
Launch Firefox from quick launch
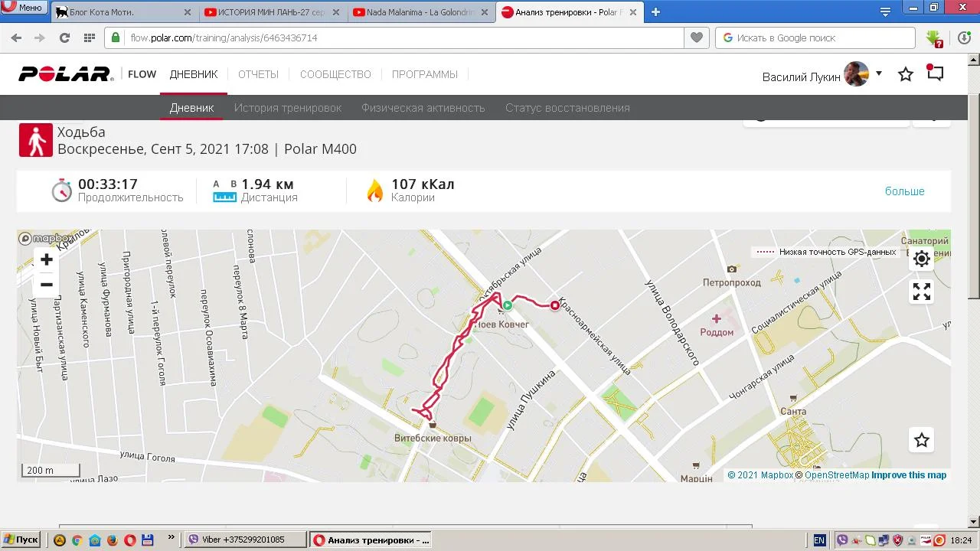click(x=112, y=540)
